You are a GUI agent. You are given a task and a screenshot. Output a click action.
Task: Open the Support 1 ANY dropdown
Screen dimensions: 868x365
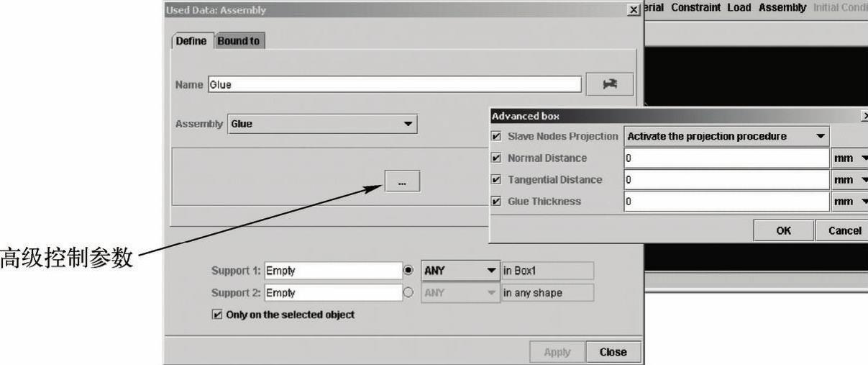[460, 271]
